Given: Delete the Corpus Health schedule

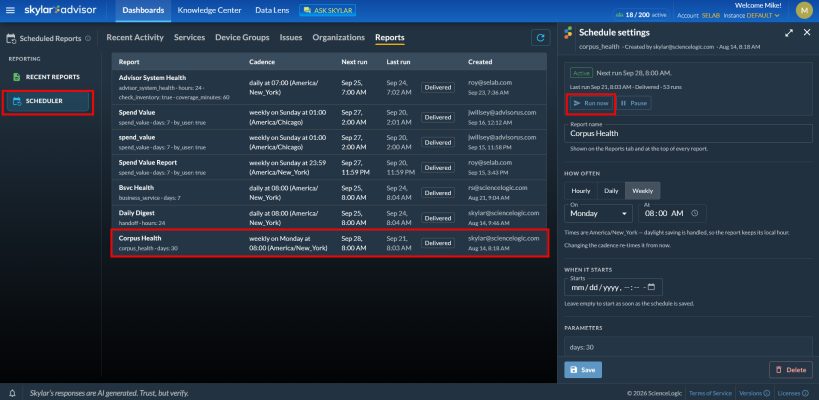Looking at the screenshot, I should [791, 370].
